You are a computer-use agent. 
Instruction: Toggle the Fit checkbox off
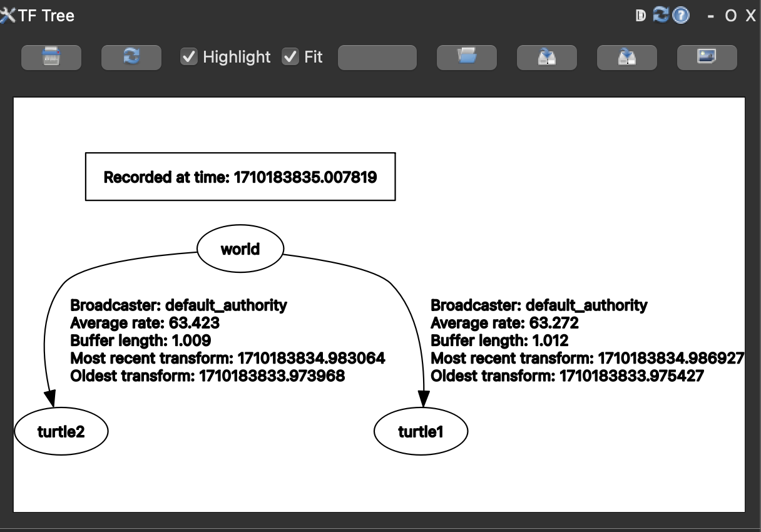(290, 57)
